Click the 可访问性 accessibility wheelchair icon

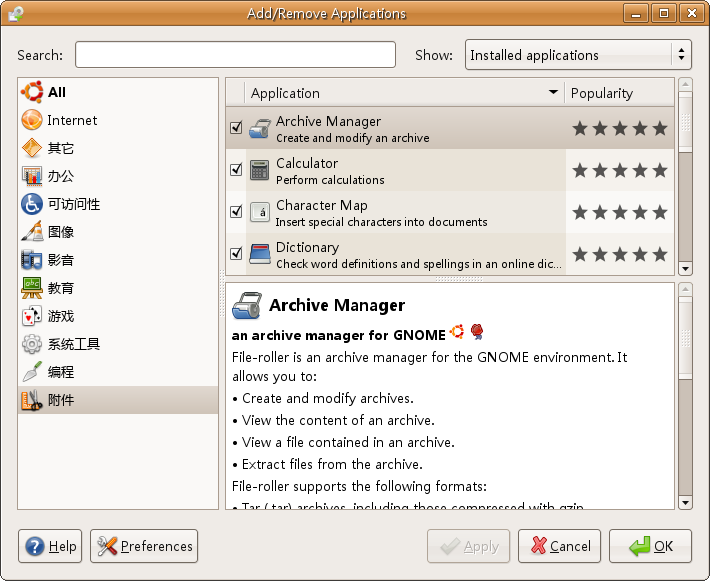click(32, 204)
